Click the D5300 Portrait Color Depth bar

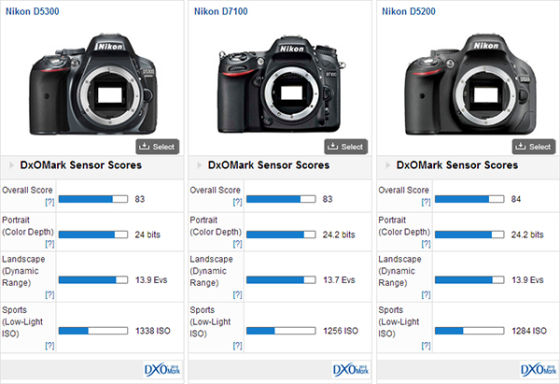click(x=93, y=235)
